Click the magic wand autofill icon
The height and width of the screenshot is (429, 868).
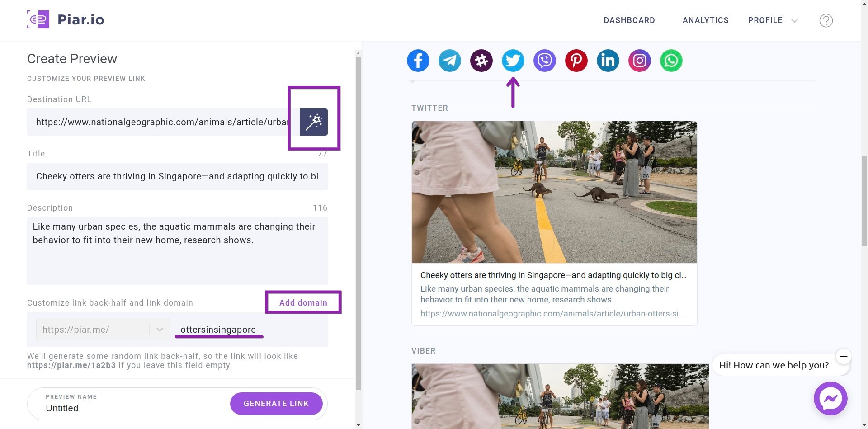314,122
